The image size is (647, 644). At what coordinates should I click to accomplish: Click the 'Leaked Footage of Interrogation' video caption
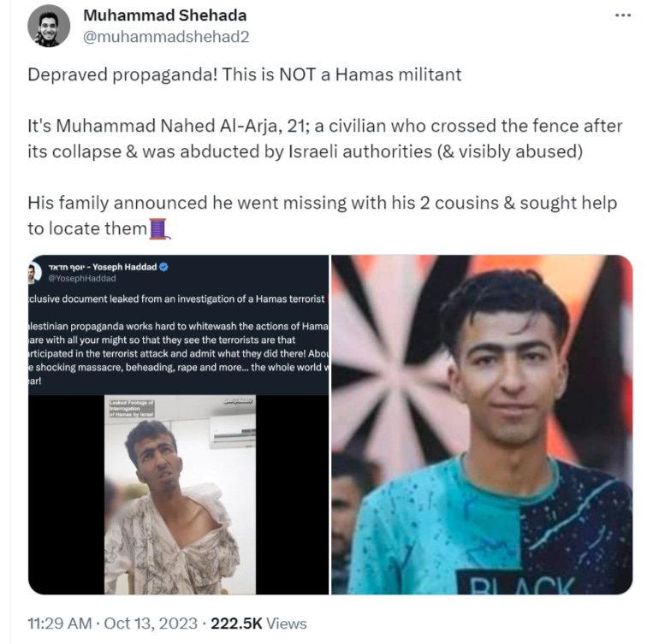tap(131, 408)
